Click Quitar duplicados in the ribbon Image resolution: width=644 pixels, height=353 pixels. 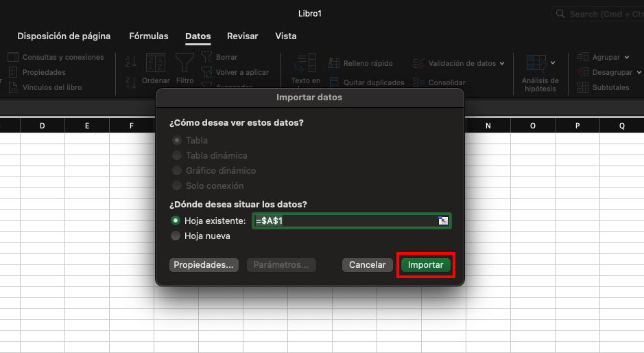(366, 82)
